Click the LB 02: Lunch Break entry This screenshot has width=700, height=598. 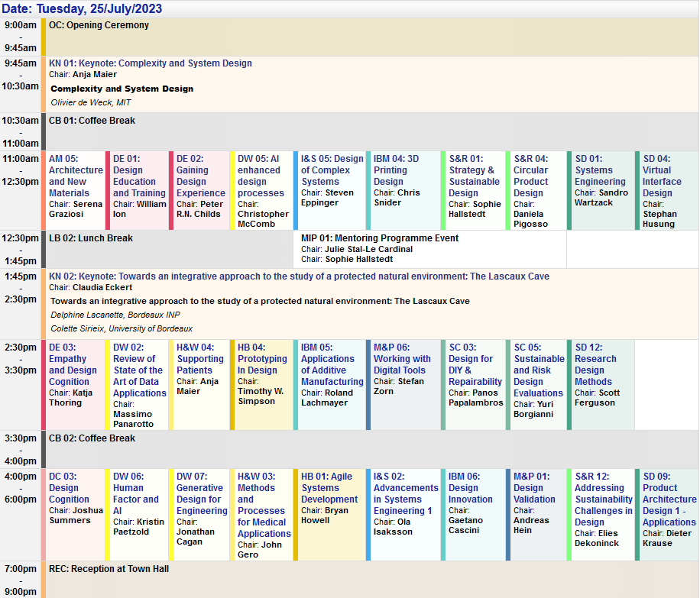point(91,238)
